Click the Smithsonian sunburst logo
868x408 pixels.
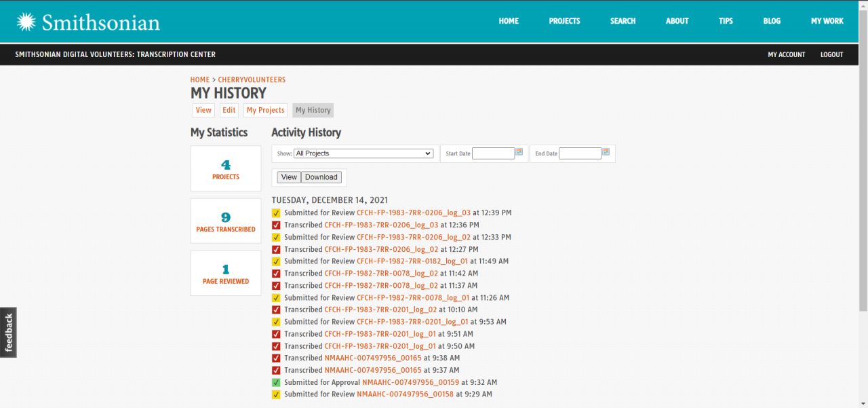(x=26, y=22)
